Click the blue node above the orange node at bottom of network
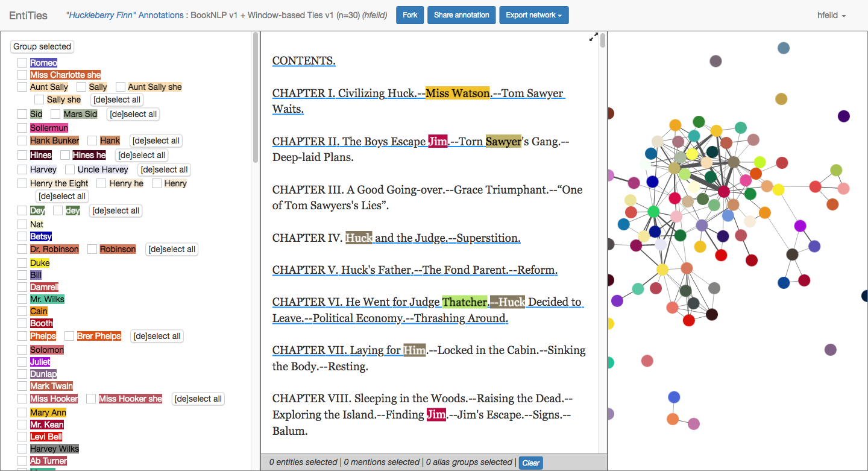The height and width of the screenshot is (471, 868). 674,397
